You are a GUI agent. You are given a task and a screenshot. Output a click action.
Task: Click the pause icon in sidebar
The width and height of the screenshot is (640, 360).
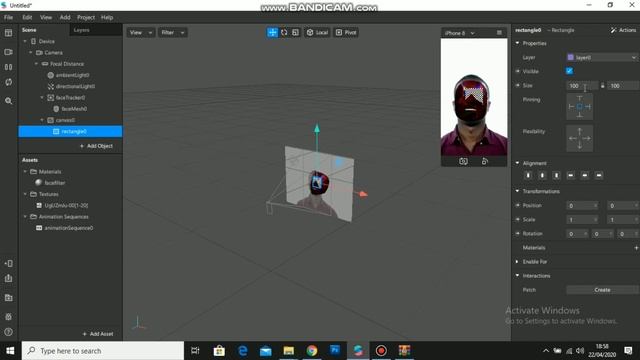[x=9, y=67]
